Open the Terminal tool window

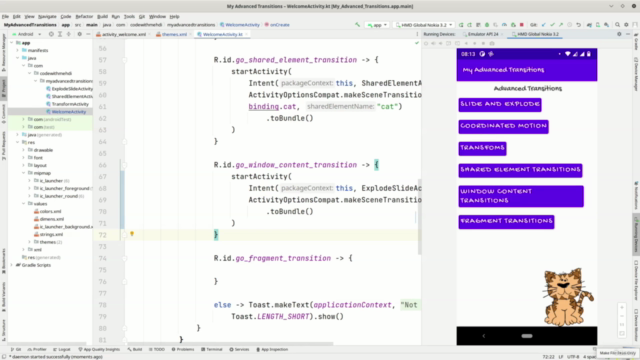click(x=212, y=349)
